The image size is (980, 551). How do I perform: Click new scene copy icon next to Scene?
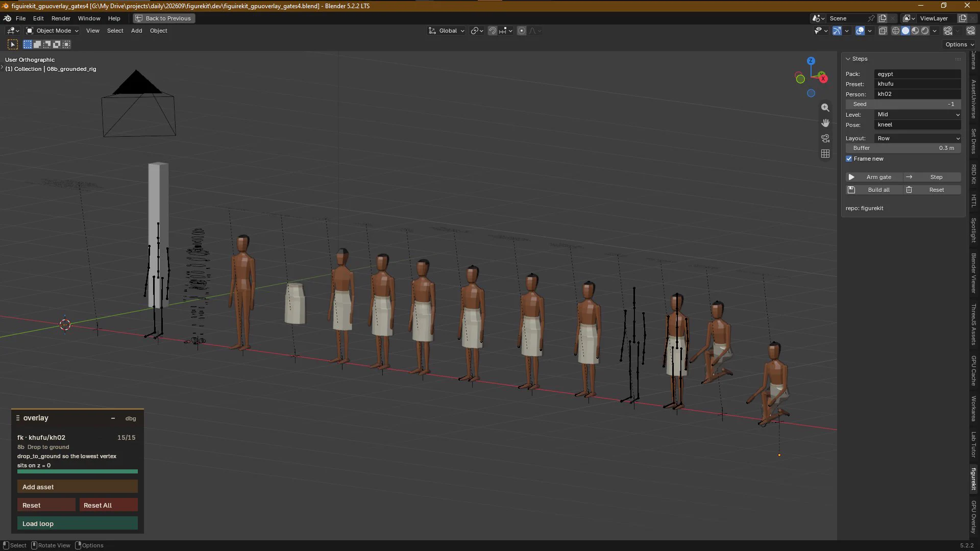pyautogui.click(x=883, y=18)
